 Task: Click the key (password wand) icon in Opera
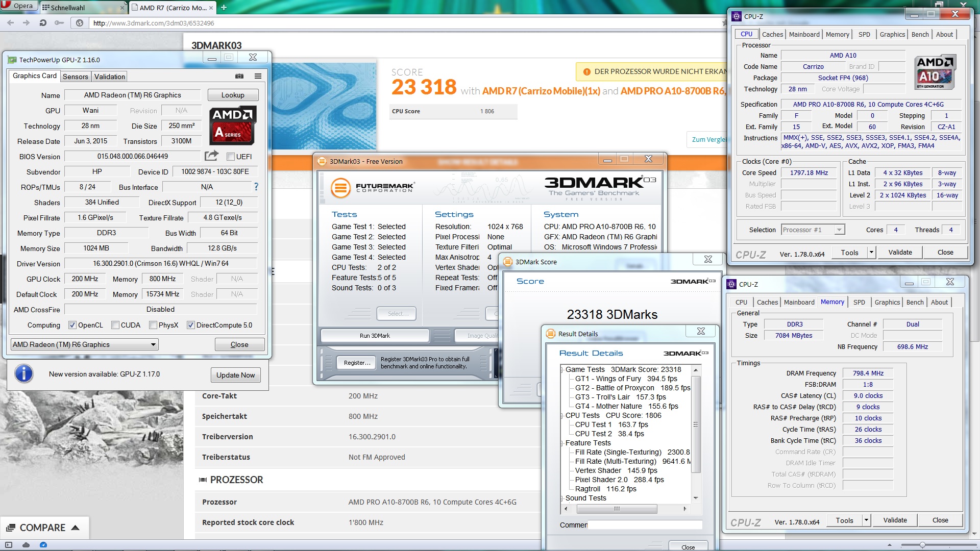59,23
